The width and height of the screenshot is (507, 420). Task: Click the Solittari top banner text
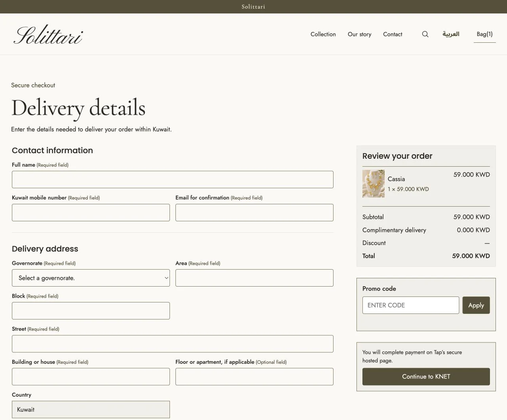point(253,7)
